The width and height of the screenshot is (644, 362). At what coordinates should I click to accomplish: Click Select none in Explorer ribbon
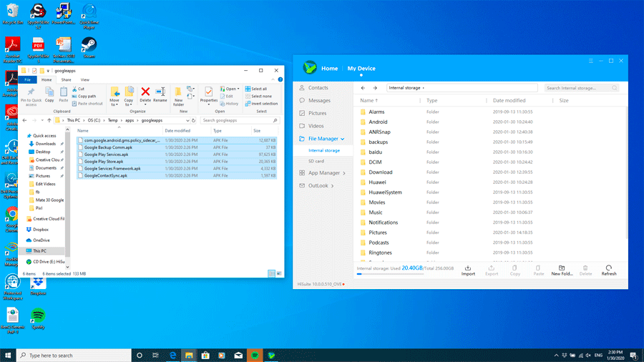click(258, 96)
